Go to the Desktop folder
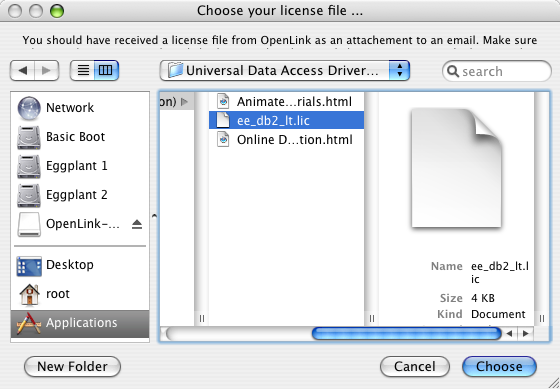 (80, 265)
